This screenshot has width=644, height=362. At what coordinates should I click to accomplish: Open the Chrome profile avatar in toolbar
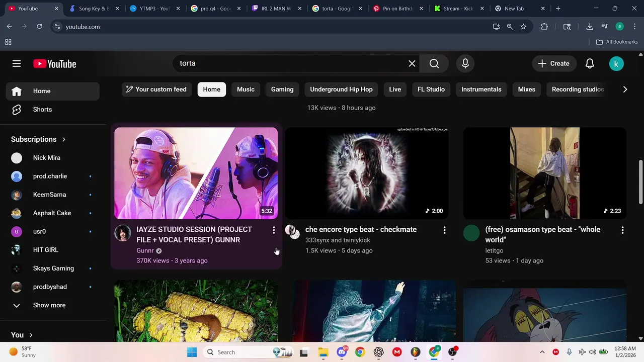point(620,27)
